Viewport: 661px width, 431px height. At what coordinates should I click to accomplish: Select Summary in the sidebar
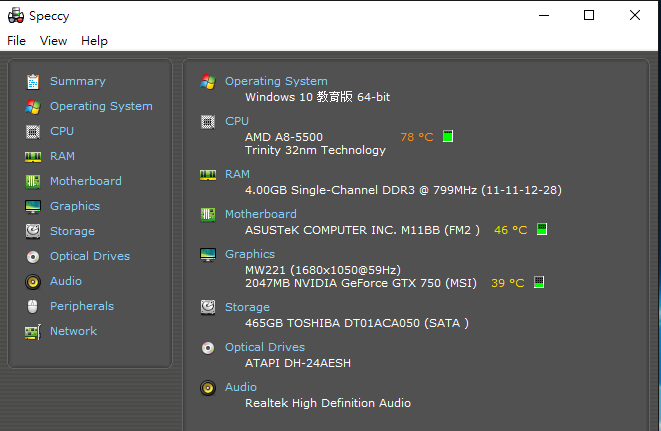[x=78, y=81]
